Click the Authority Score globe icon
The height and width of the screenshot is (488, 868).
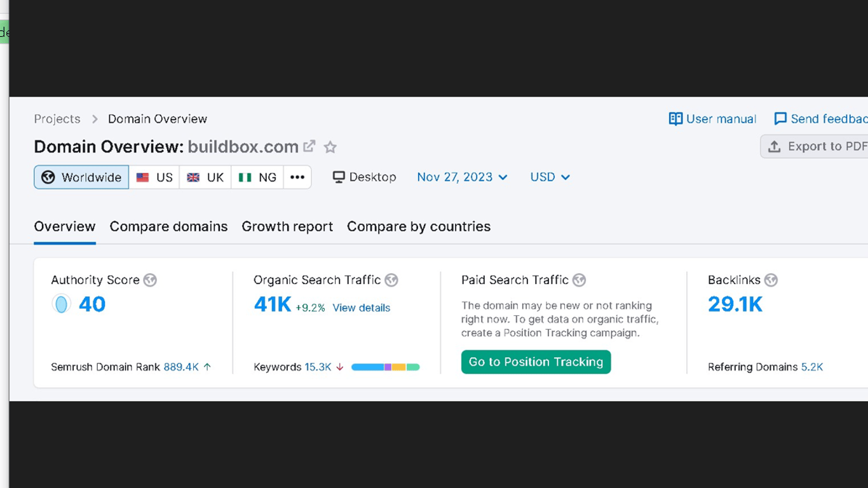click(150, 280)
